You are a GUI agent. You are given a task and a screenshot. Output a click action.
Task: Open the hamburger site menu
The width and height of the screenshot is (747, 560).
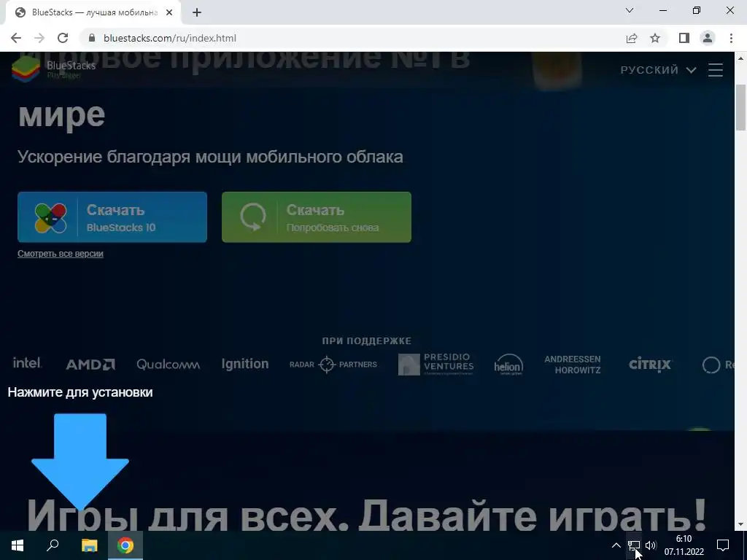click(716, 70)
